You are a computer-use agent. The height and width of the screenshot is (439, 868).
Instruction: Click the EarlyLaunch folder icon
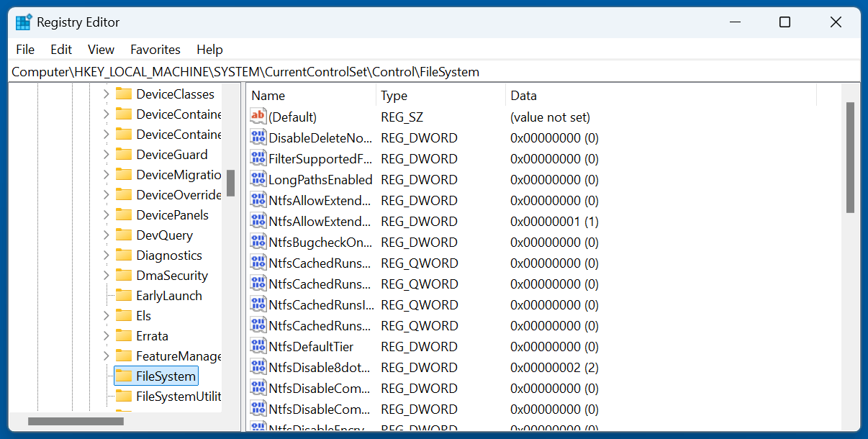(x=124, y=296)
